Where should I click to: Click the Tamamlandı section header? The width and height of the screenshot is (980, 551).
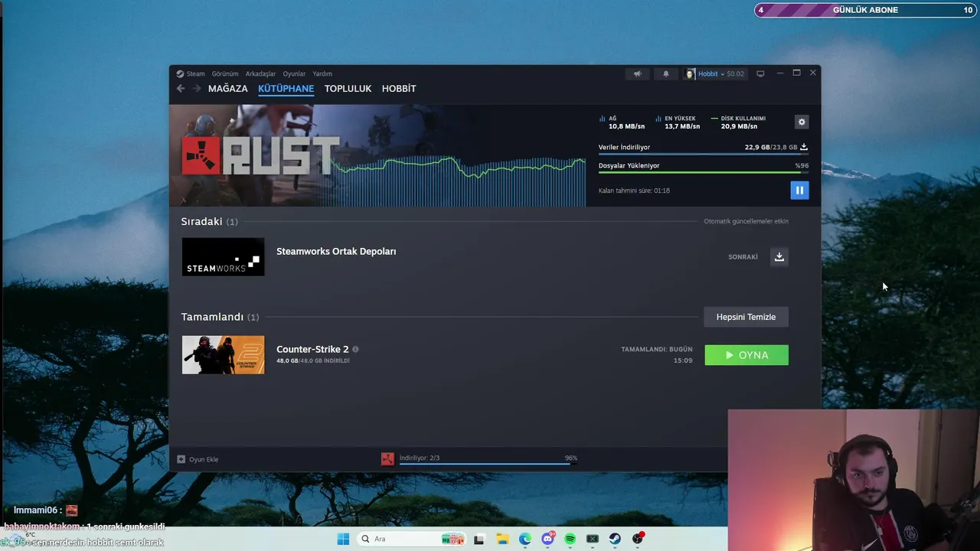[220, 317]
